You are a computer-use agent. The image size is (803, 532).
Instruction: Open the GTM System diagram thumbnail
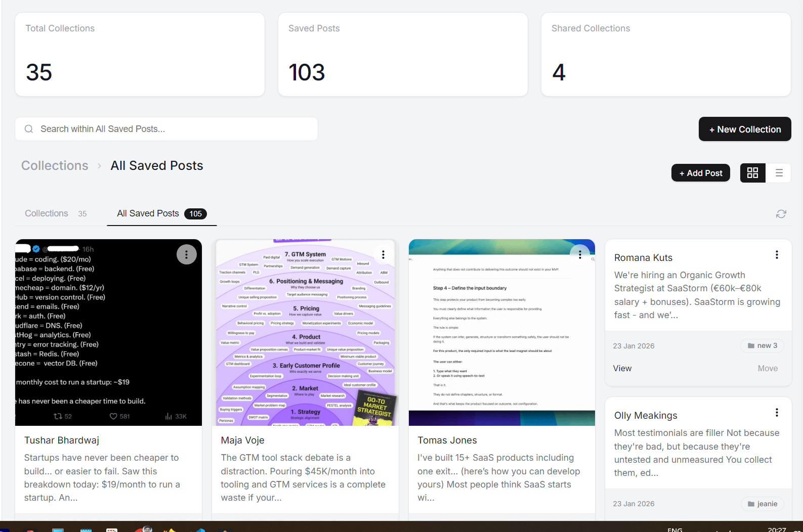coord(305,332)
